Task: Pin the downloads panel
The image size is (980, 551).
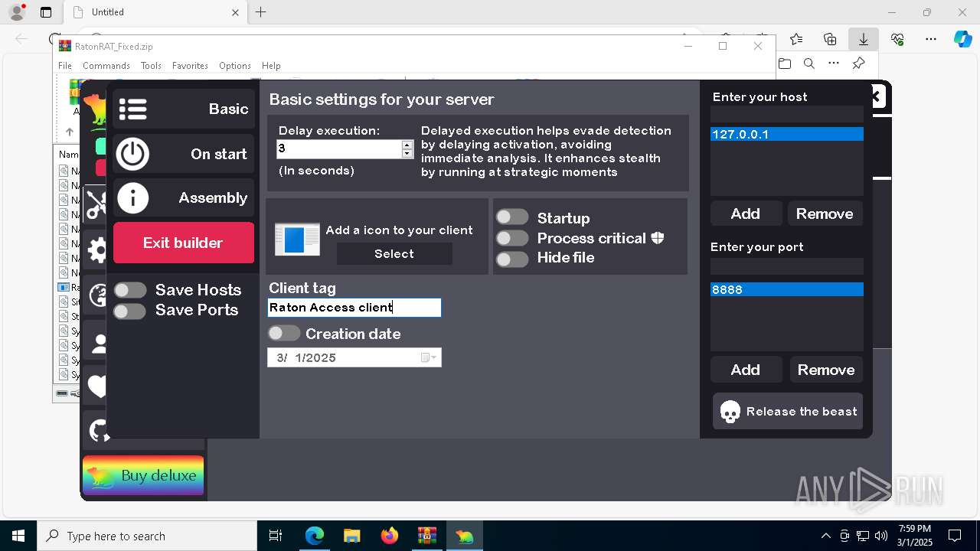Action: 859,64
